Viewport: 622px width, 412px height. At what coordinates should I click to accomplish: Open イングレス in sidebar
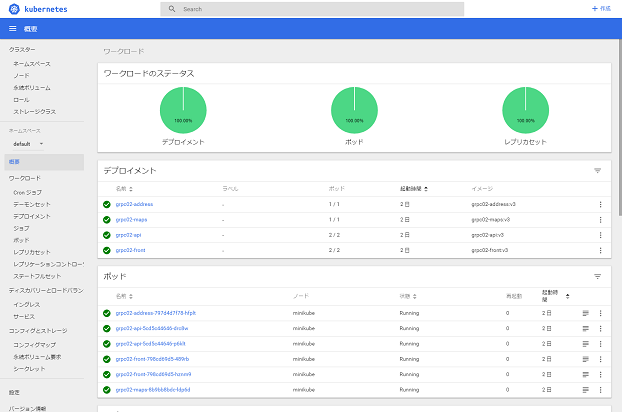pyautogui.click(x=27, y=305)
